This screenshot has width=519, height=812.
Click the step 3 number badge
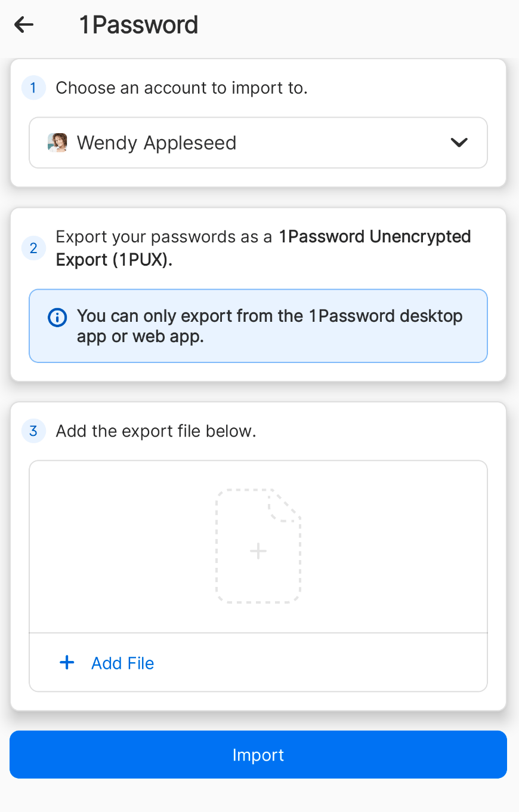[x=33, y=430]
